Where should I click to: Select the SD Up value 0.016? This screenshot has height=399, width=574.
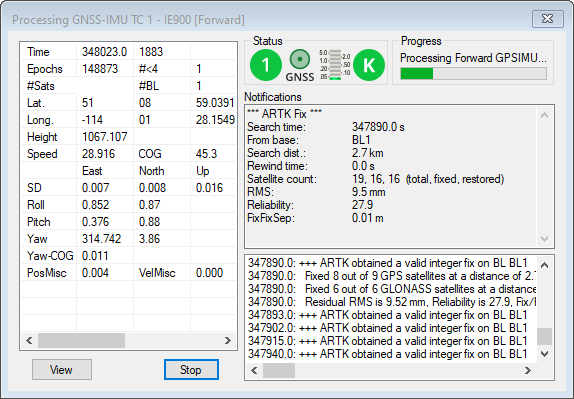tap(209, 188)
